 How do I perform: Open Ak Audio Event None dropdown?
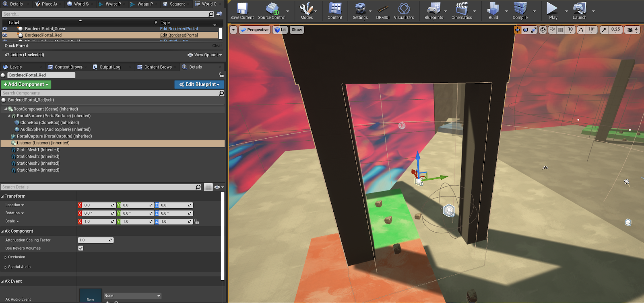(x=132, y=296)
